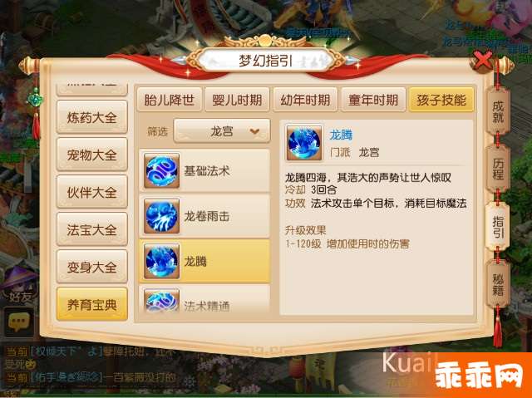Switch to the 婴儿时期 tab

(237, 100)
